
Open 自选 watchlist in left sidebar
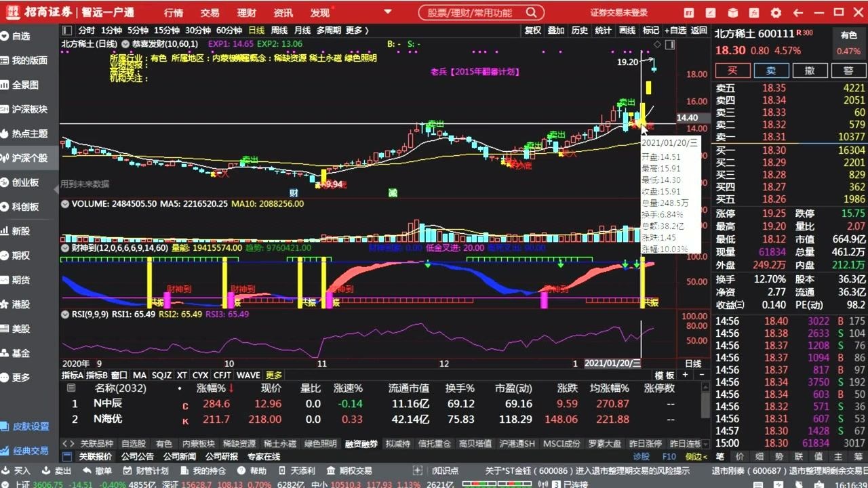click(x=22, y=36)
